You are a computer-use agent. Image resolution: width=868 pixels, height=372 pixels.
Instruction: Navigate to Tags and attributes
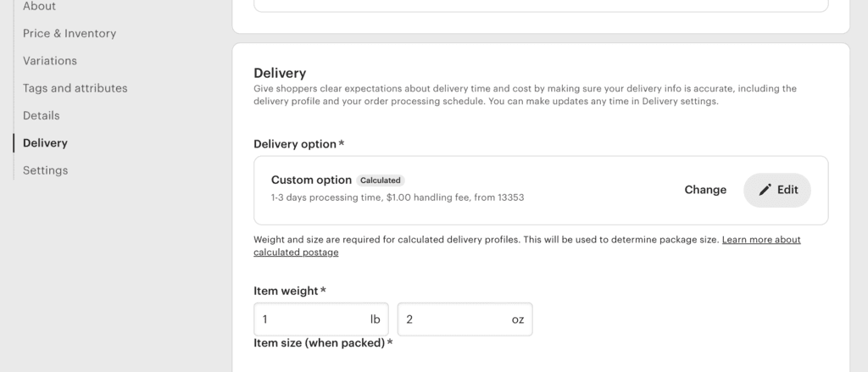click(75, 88)
